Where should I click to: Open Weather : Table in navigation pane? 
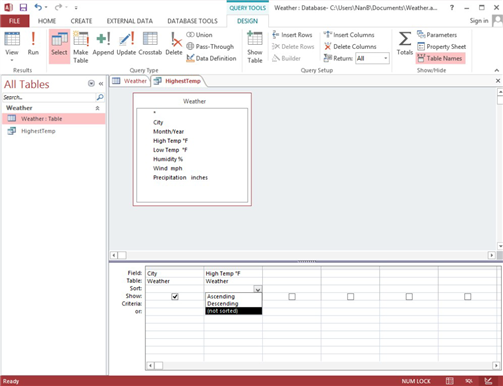point(54,119)
